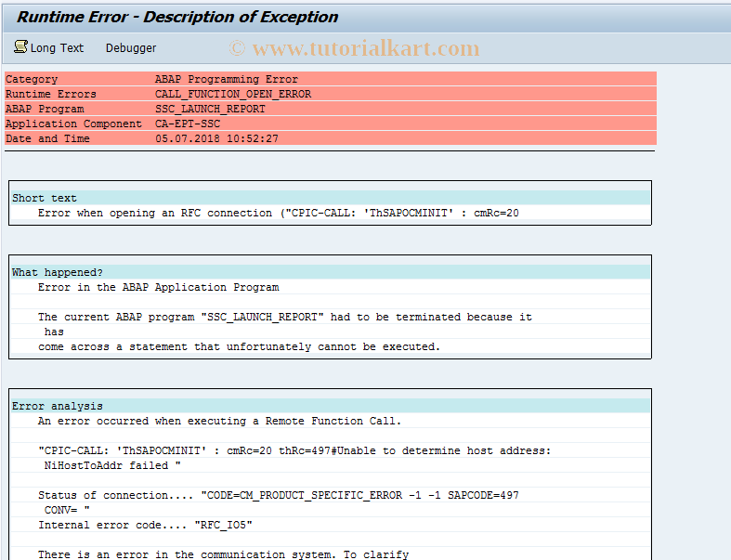Select the Date and Time label
Screen dimensions: 731x560
(x=47, y=139)
